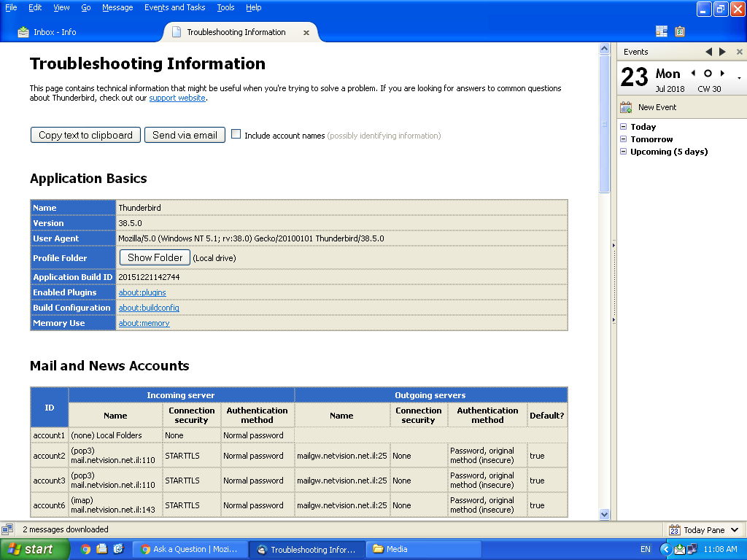The height and width of the screenshot is (560, 747).
Task: Click the 11:08 AM system clock
Action: [x=720, y=549]
